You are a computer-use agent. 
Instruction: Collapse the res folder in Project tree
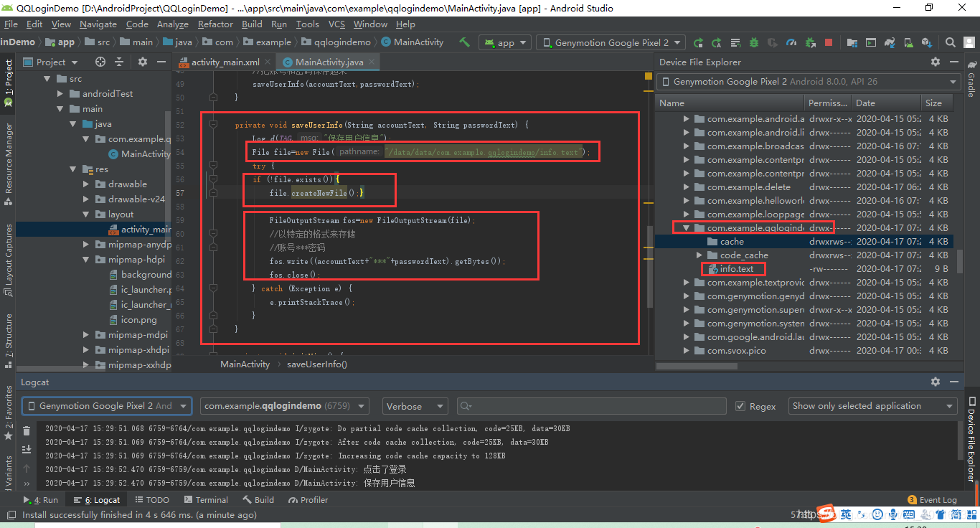click(x=73, y=169)
